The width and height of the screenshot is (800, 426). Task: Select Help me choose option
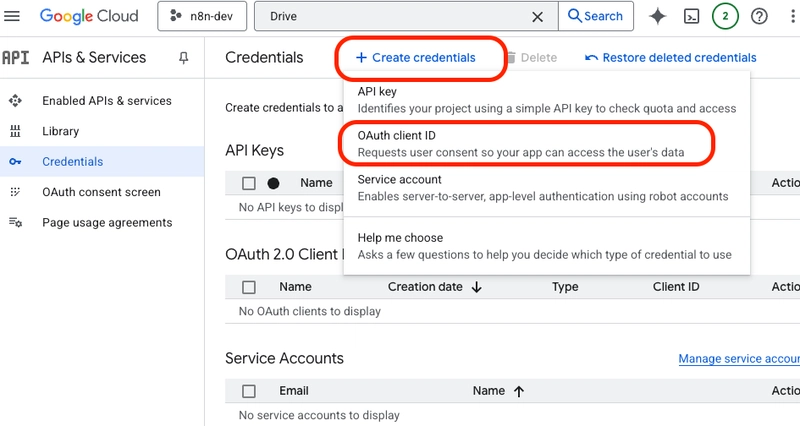point(546,246)
